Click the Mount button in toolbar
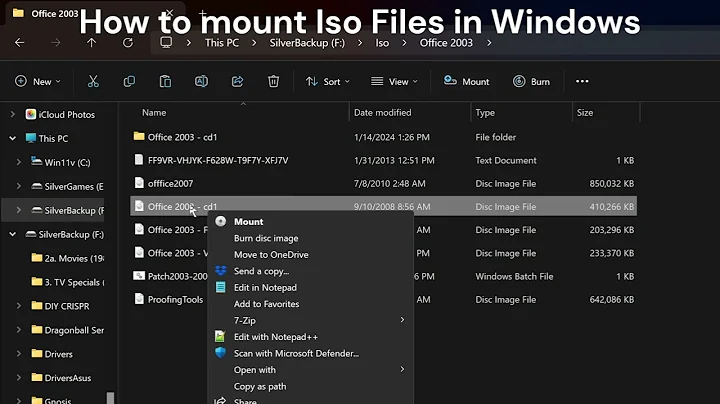 466,82
